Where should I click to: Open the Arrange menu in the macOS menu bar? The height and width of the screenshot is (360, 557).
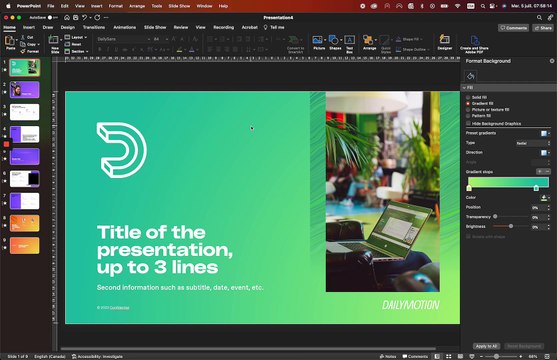[137, 6]
